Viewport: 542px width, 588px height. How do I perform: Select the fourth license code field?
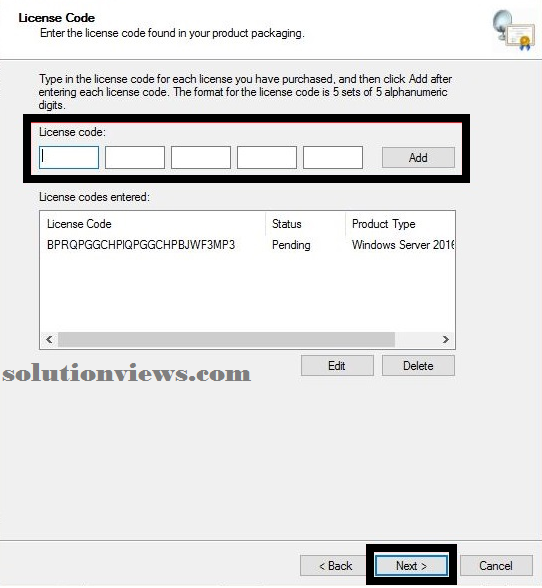[x=267, y=158]
